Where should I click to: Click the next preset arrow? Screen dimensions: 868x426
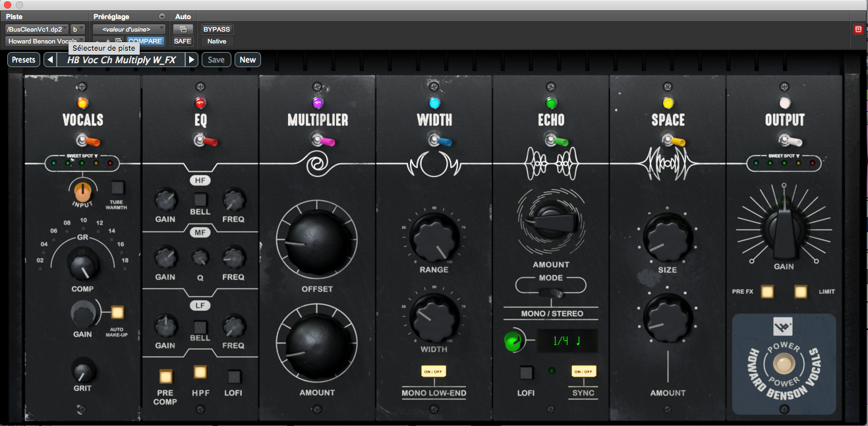(x=190, y=59)
